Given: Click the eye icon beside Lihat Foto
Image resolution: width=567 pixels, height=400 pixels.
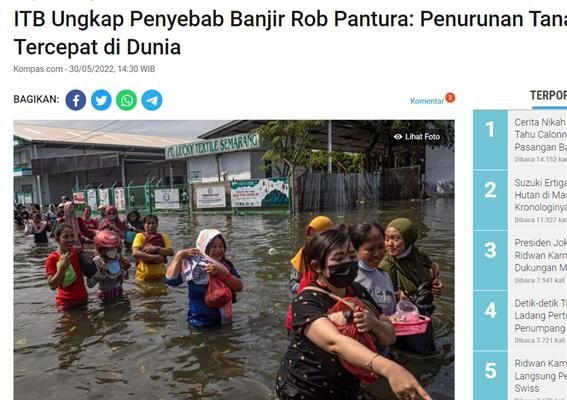Looking at the screenshot, I should pyautogui.click(x=398, y=137).
